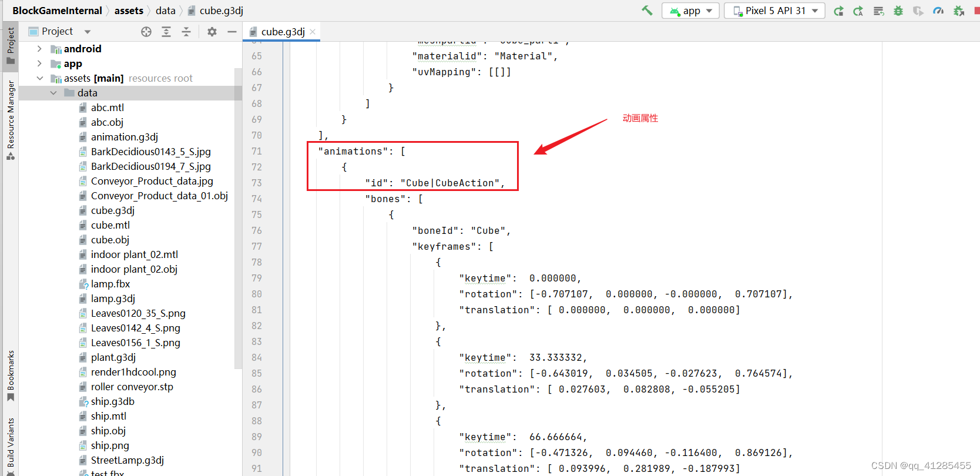This screenshot has width=980, height=476.
Task: Select plant.g3dj in the project tree
Action: pyautogui.click(x=113, y=357)
